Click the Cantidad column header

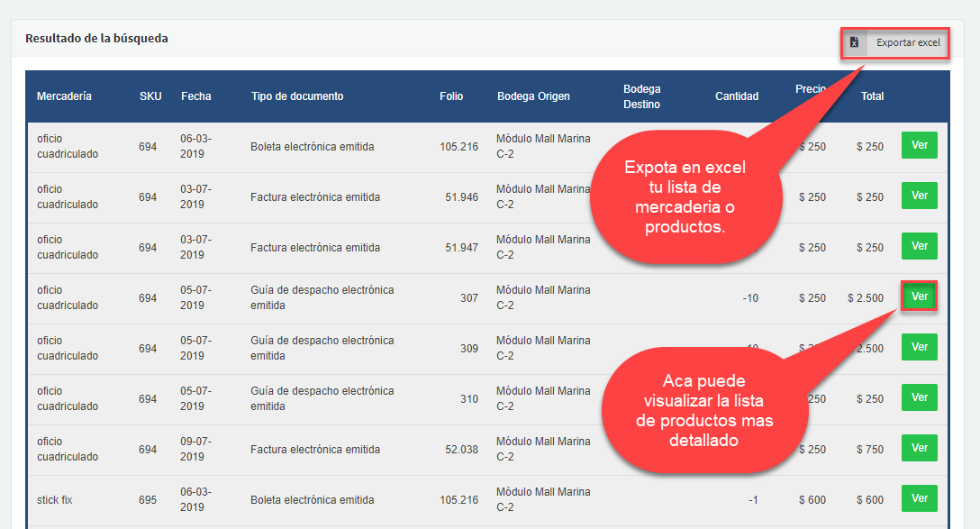tap(736, 96)
